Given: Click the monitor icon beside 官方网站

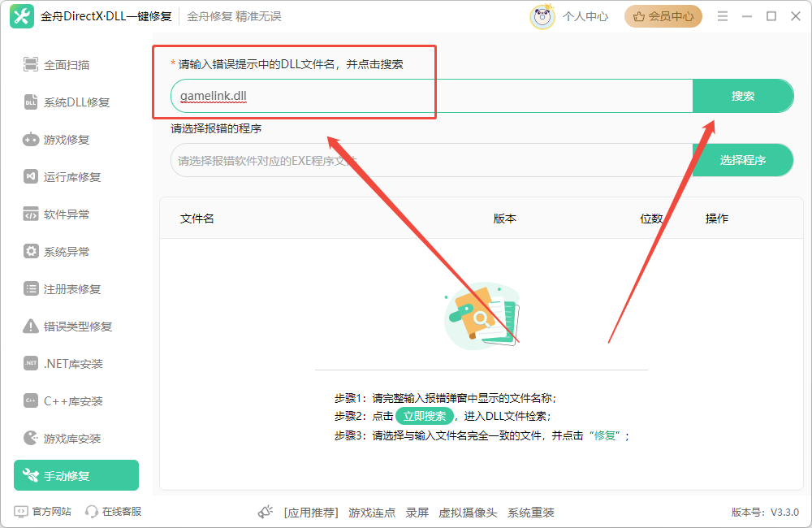Looking at the screenshot, I should point(21,512).
